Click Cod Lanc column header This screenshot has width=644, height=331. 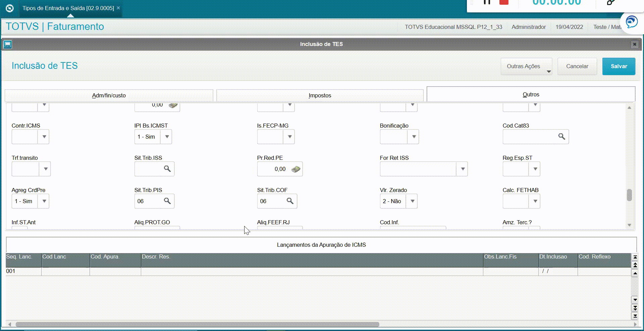click(x=65, y=260)
